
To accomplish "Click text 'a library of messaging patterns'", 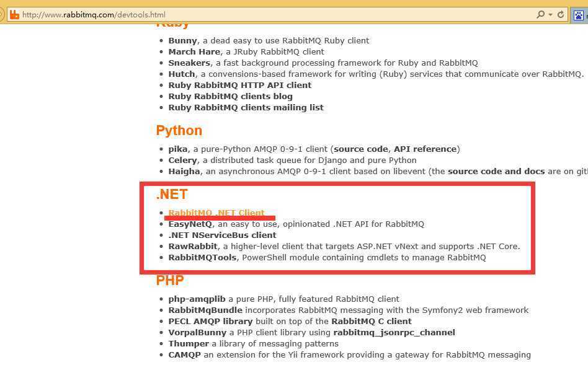I will pyautogui.click(x=275, y=344).
